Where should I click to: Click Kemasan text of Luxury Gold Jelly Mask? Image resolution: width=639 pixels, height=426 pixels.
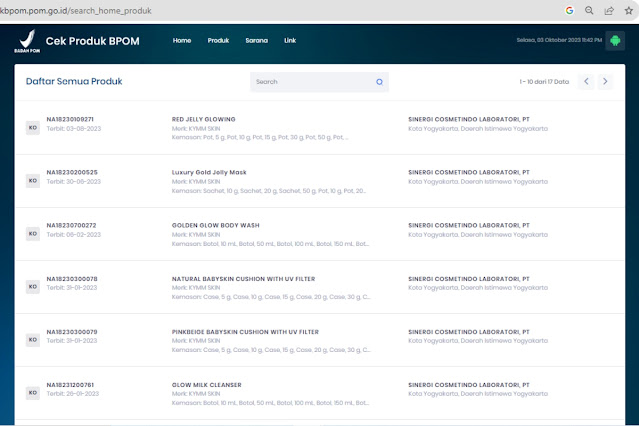269,191
